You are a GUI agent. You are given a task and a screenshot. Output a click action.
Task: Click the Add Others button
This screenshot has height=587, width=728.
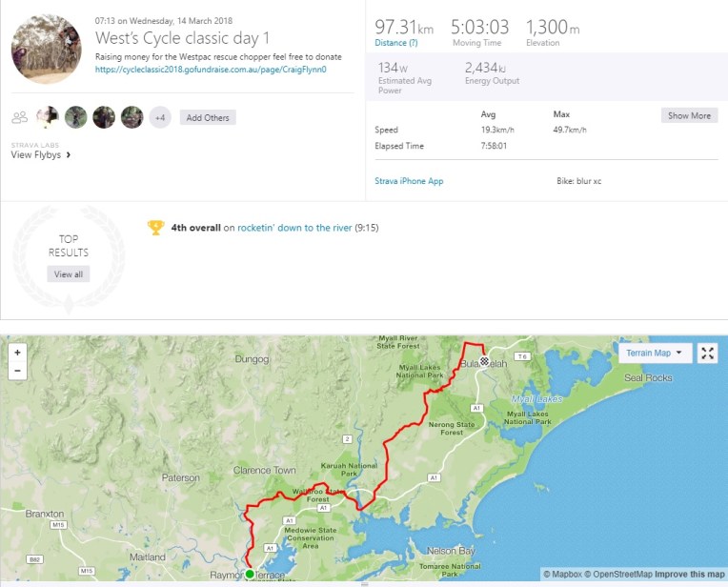[x=208, y=117]
